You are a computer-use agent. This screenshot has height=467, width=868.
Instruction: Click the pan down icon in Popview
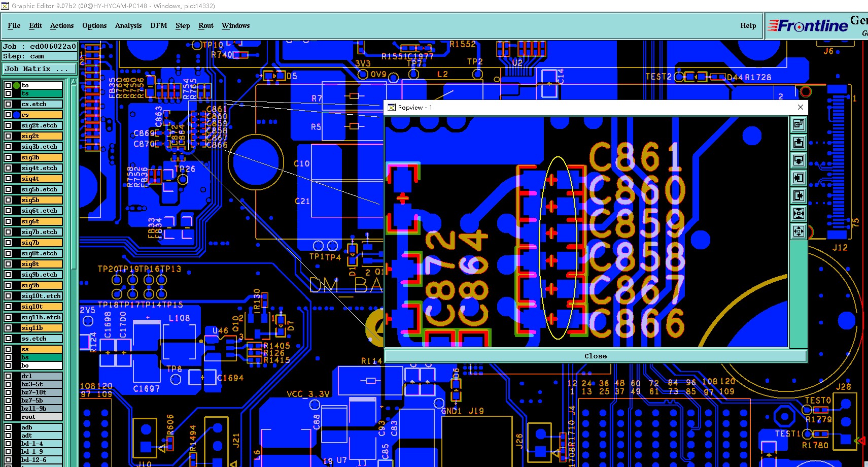click(798, 160)
